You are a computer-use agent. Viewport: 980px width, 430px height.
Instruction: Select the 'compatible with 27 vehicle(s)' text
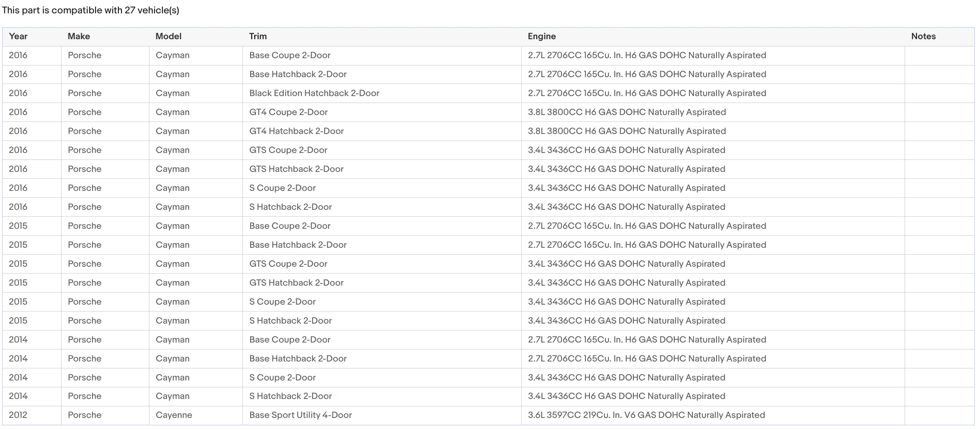(x=115, y=10)
